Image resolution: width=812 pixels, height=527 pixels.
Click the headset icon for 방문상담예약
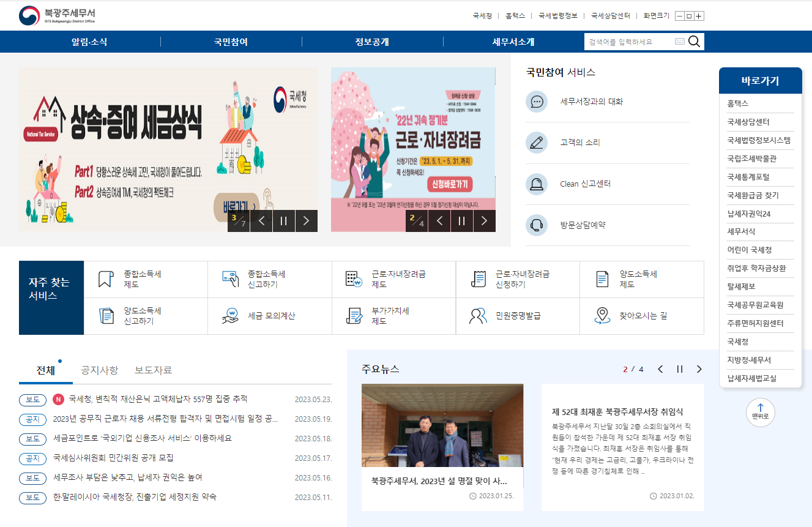[537, 225]
